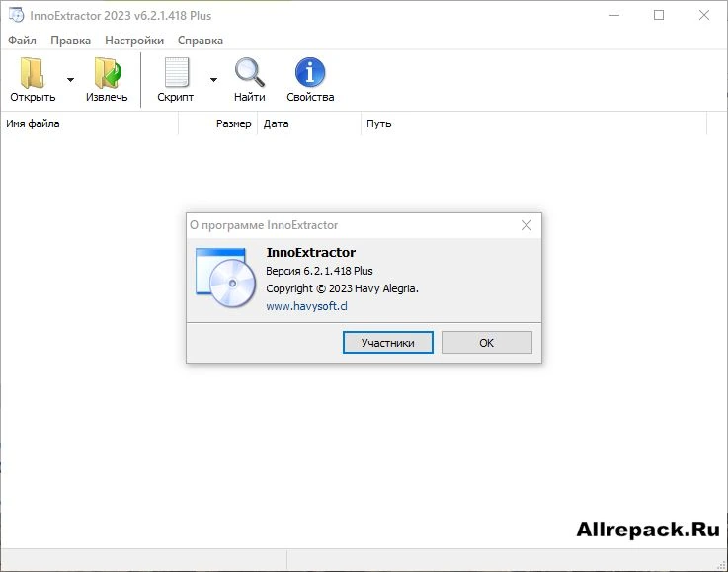Click the Найти magnifier icon
The width and height of the screenshot is (728, 572).
click(x=249, y=72)
